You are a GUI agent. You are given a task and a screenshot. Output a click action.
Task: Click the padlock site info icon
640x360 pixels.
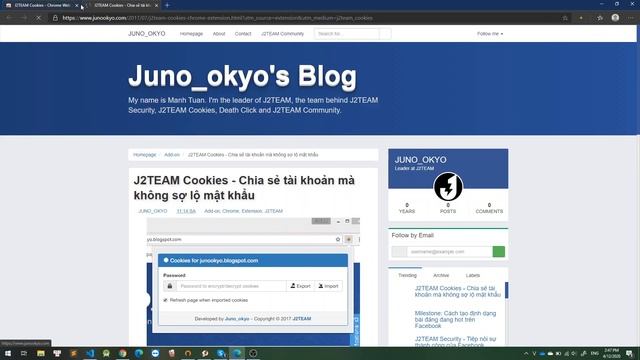(x=55, y=18)
